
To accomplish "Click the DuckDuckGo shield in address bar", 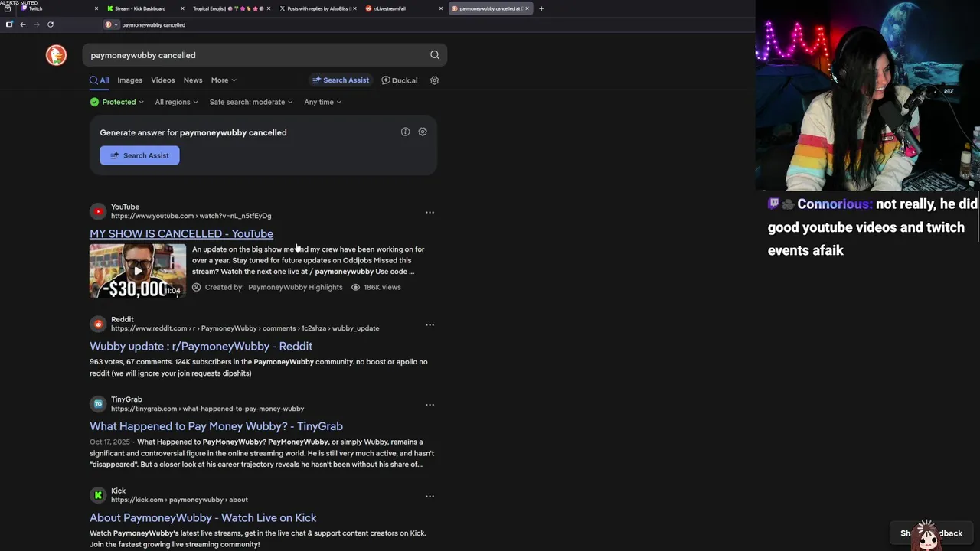I will (108, 24).
